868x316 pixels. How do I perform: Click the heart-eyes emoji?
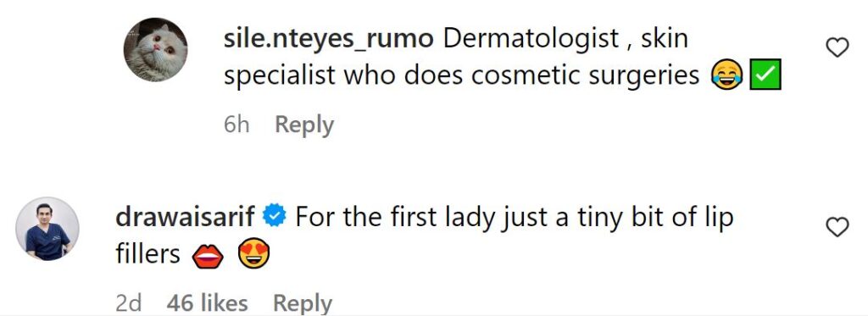253,256
